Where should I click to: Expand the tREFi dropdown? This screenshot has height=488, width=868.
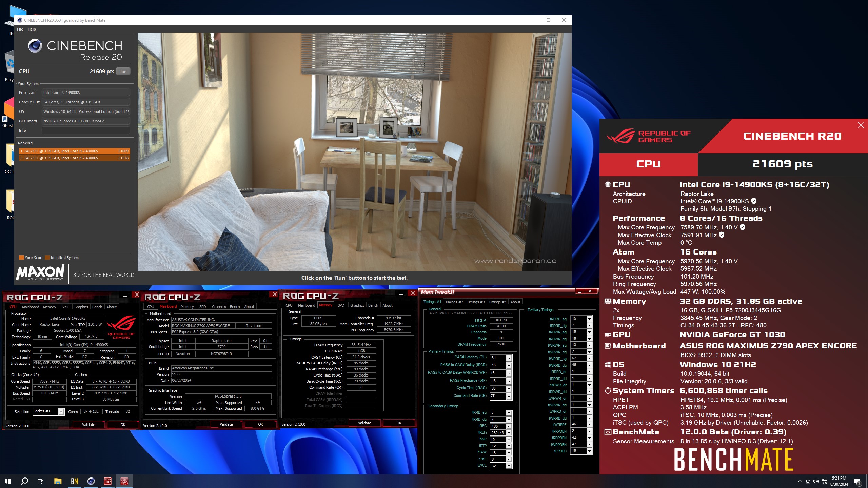tap(509, 433)
